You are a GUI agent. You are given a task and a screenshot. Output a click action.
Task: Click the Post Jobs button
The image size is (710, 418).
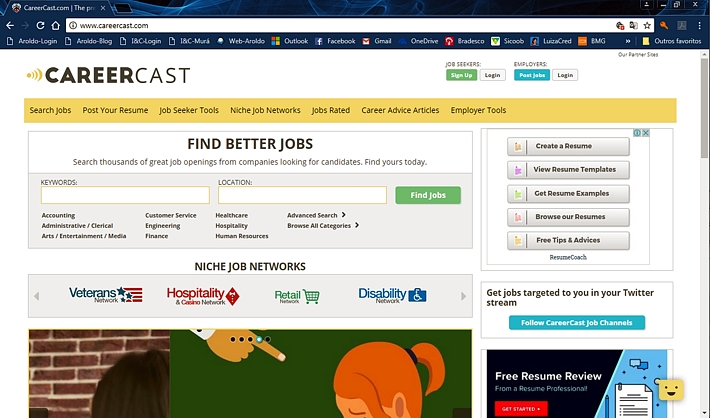click(x=532, y=75)
